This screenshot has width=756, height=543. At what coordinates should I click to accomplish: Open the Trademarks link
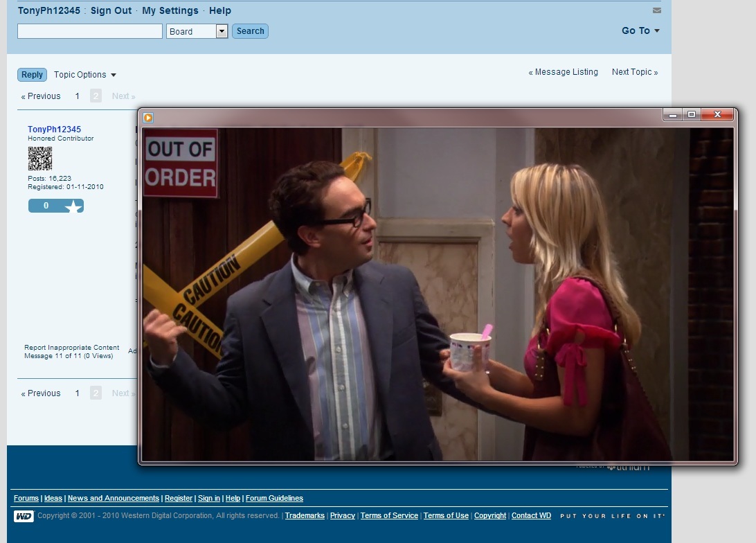305,515
